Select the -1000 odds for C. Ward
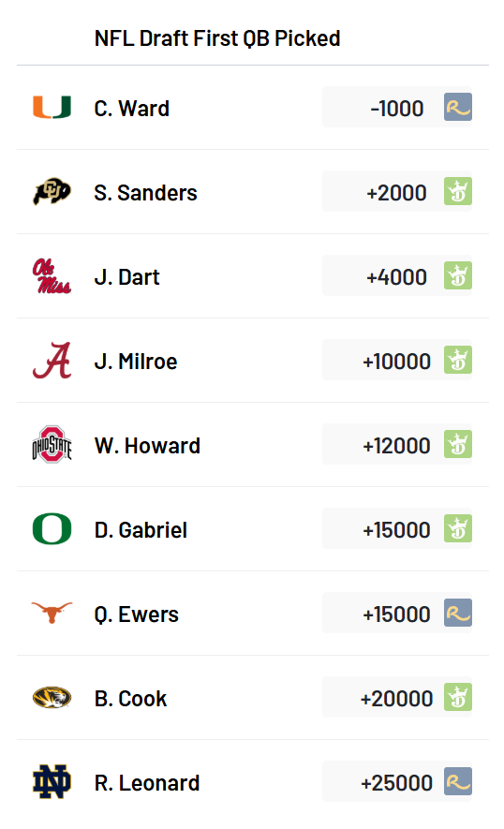 click(397, 108)
